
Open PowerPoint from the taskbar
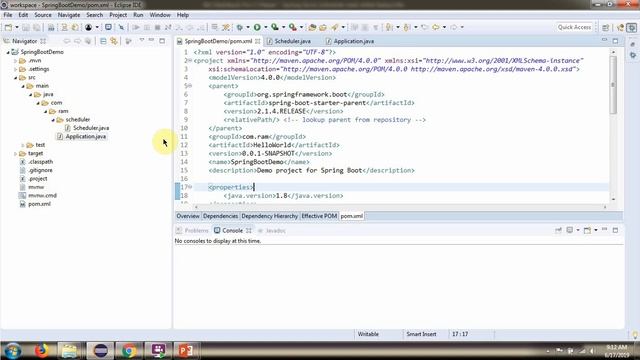186,350
